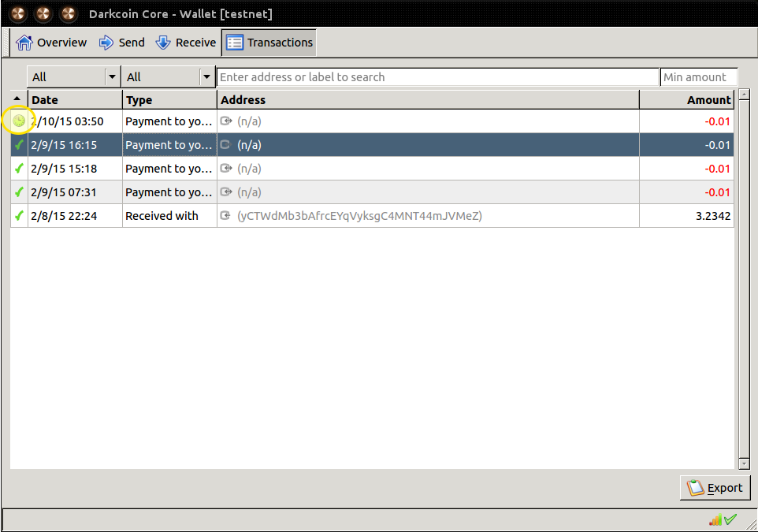Click the -0.01 amount on 2/10/15 row

pos(717,121)
